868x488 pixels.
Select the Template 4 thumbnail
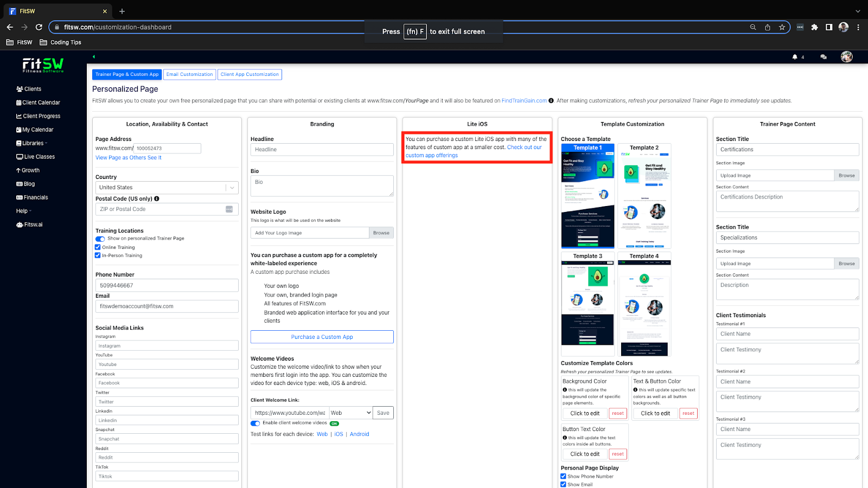(644, 304)
